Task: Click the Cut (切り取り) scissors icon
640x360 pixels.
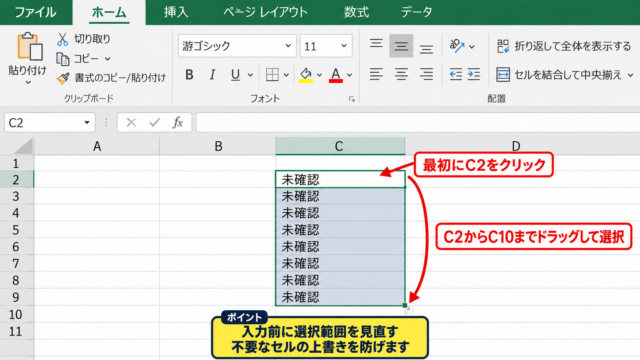Action: click(62, 39)
